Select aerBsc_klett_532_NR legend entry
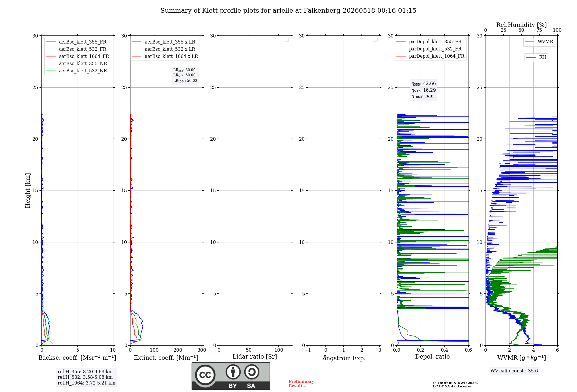The image size is (577, 392). click(77, 71)
